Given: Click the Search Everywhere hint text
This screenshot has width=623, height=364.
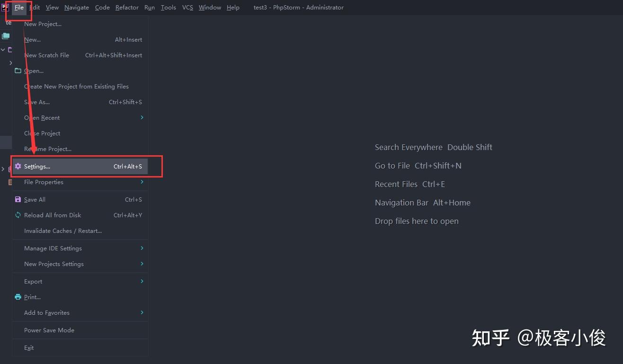Looking at the screenshot, I should pyautogui.click(x=434, y=147).
